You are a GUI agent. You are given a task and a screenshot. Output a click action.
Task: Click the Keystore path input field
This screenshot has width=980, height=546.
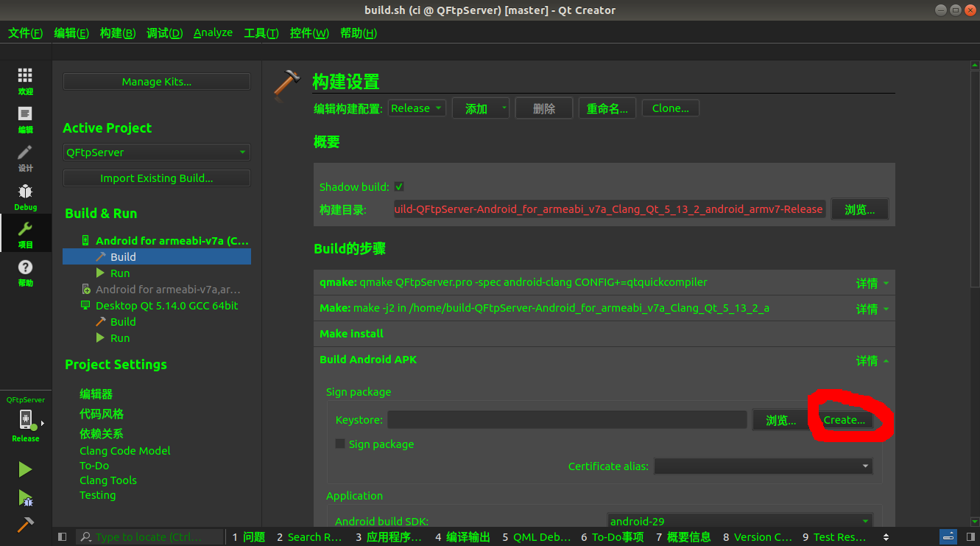[x=568, y=420]
